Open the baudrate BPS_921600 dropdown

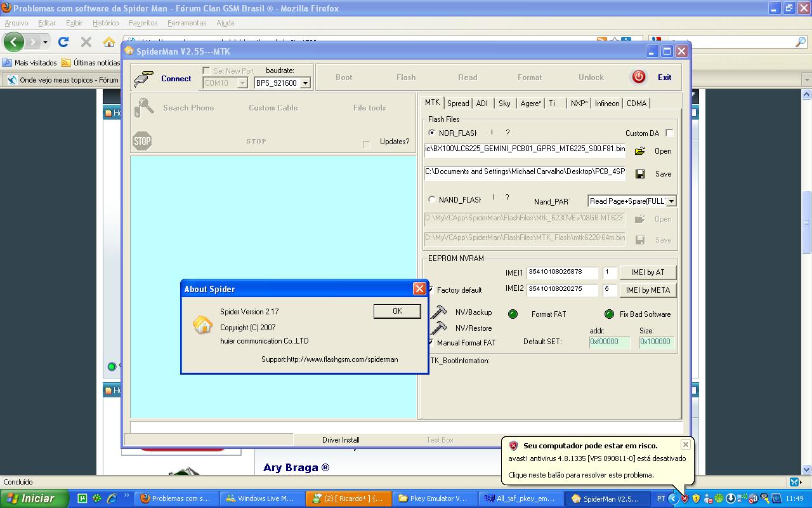(x=305, y=83)
